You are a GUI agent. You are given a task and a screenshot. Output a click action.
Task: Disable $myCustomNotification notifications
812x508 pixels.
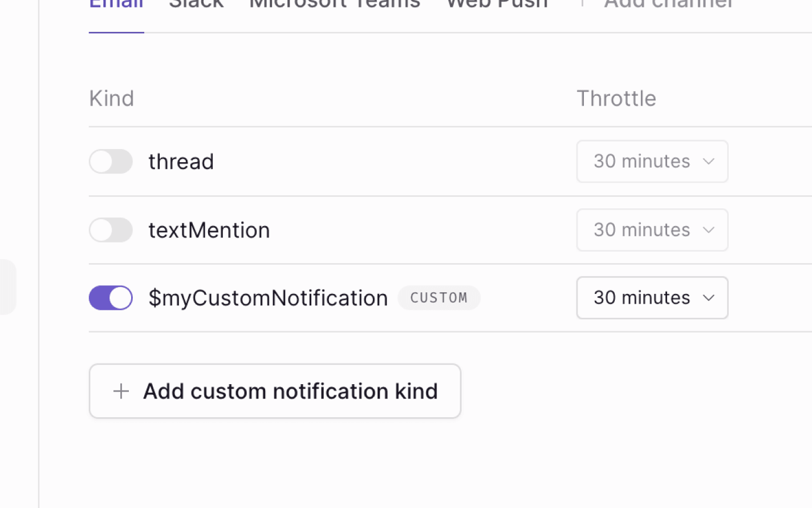click(111, 297)
